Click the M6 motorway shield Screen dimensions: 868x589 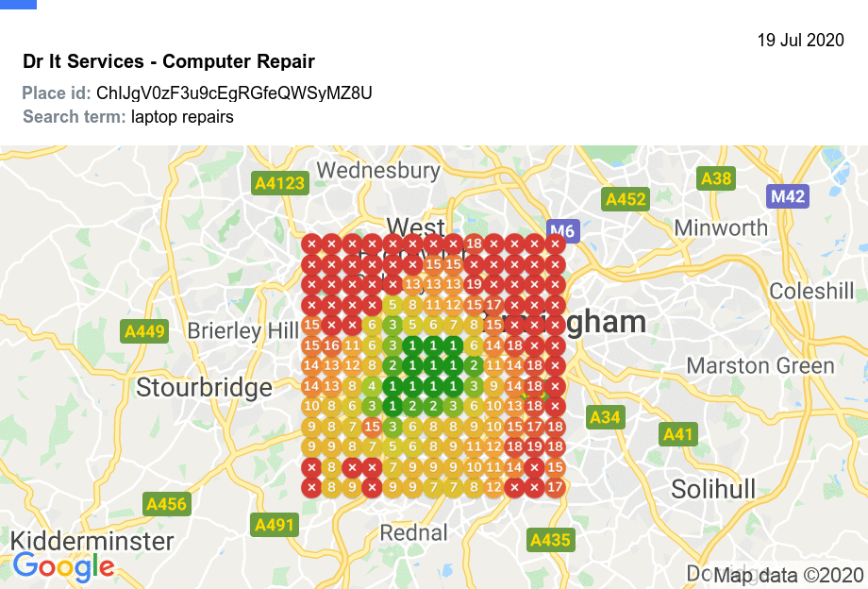562,231
